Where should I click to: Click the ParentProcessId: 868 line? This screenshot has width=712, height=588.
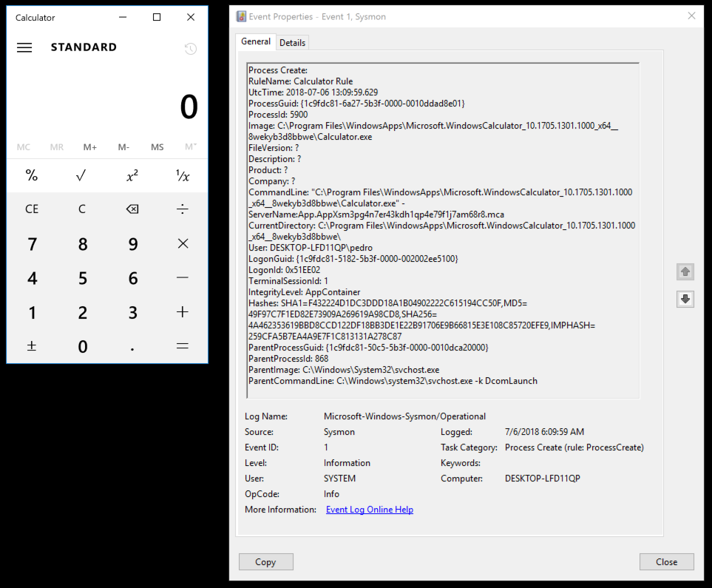pyautogui.click(x=288, y=359)
